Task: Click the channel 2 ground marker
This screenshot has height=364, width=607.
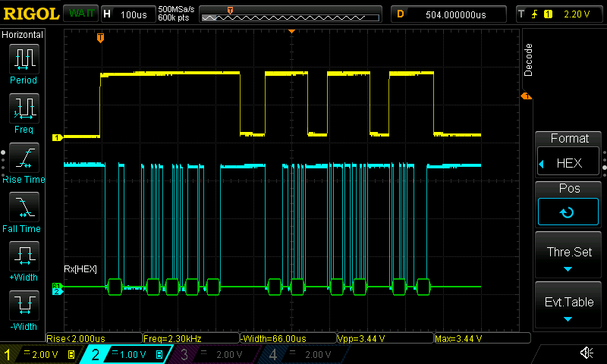Action: tap(58, 292)
